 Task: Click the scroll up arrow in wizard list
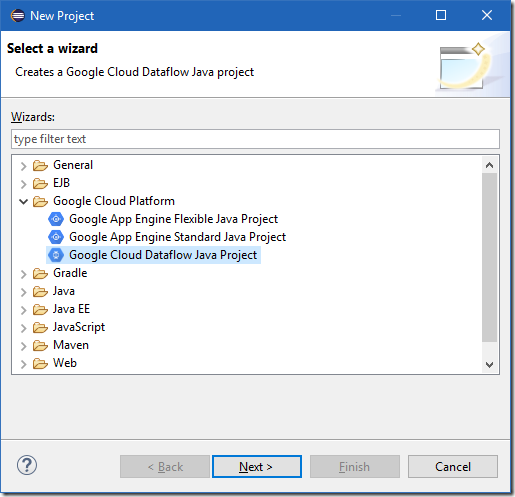pos(489,165)
